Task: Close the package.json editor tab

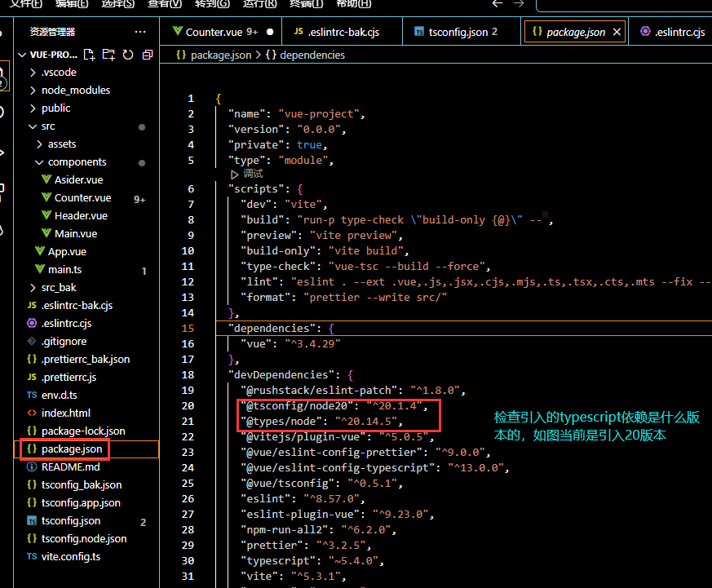Action: [617, 33]
